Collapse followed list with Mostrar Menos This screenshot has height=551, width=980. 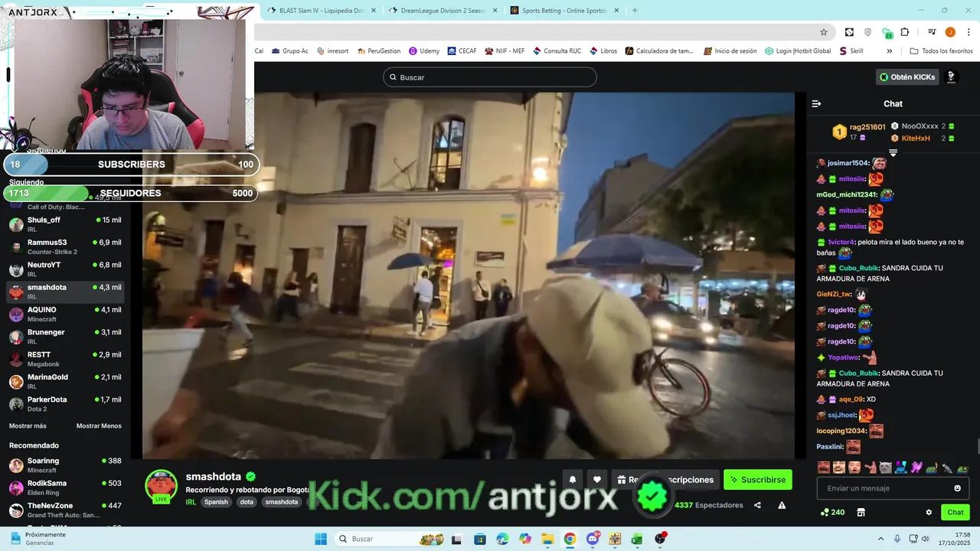(x=99, y=426)
